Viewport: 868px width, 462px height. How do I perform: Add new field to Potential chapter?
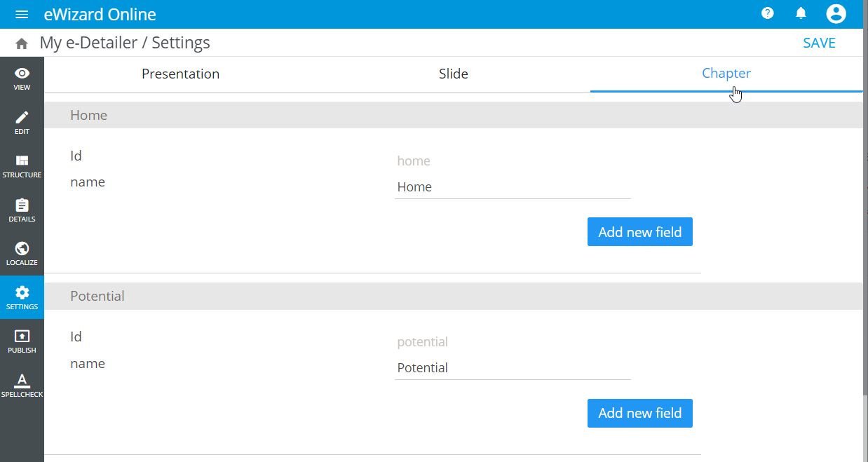coord(639,413)
